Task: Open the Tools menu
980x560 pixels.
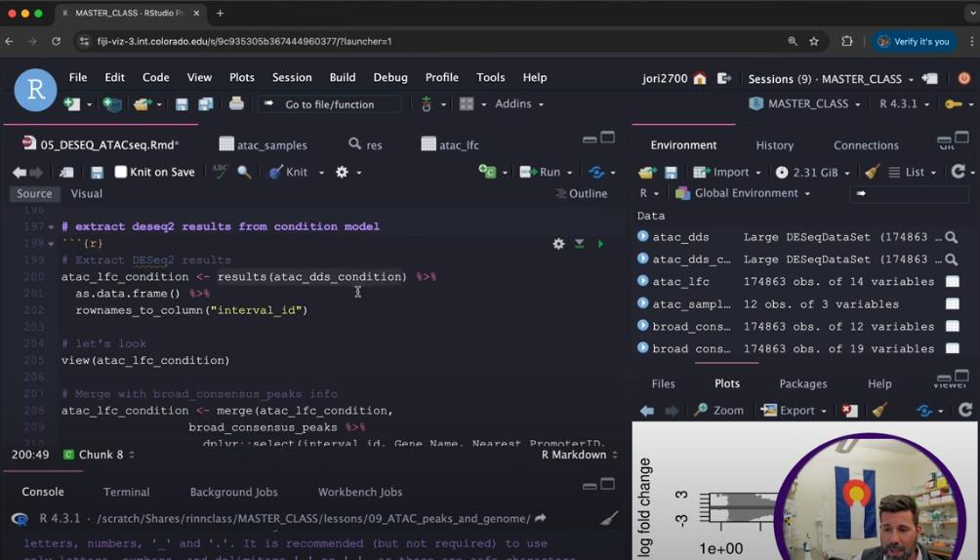Action: [x=491, y=77]
